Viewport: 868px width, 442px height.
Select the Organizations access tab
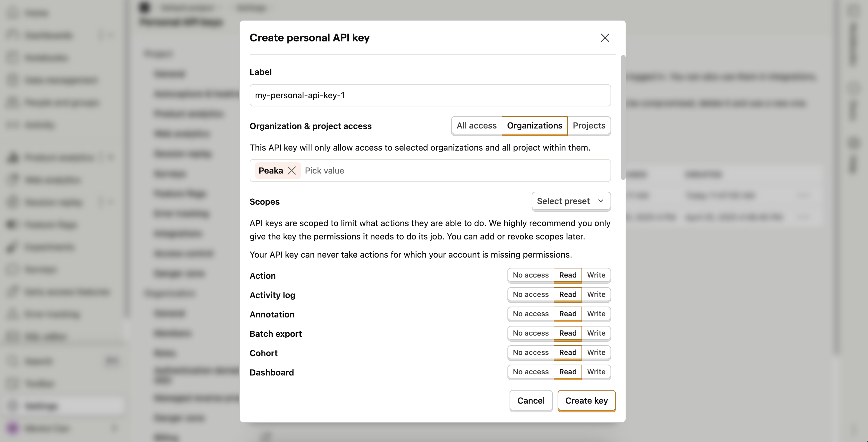[534, 125]
